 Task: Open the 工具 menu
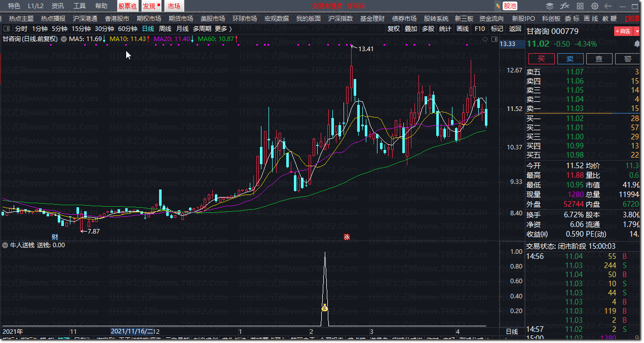[x=80, y=6]
